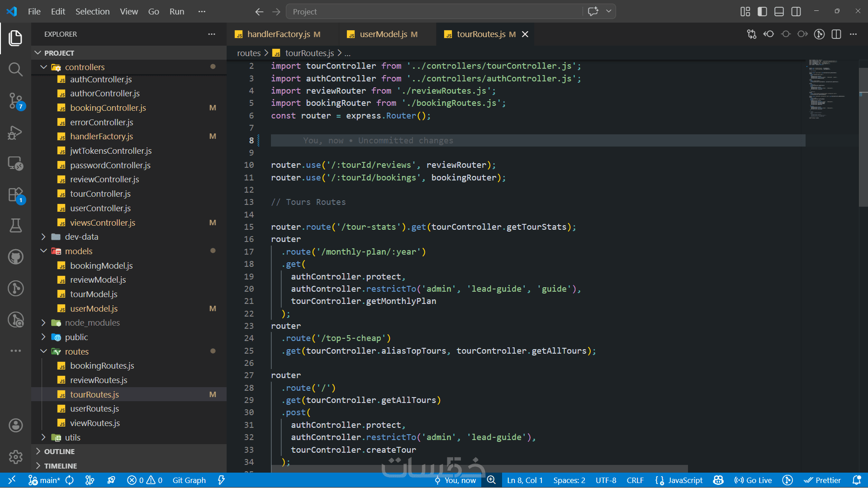Screen dimensions: 868x488
Task: Toggle the bottom panel visibility
Action: point(779,11)
